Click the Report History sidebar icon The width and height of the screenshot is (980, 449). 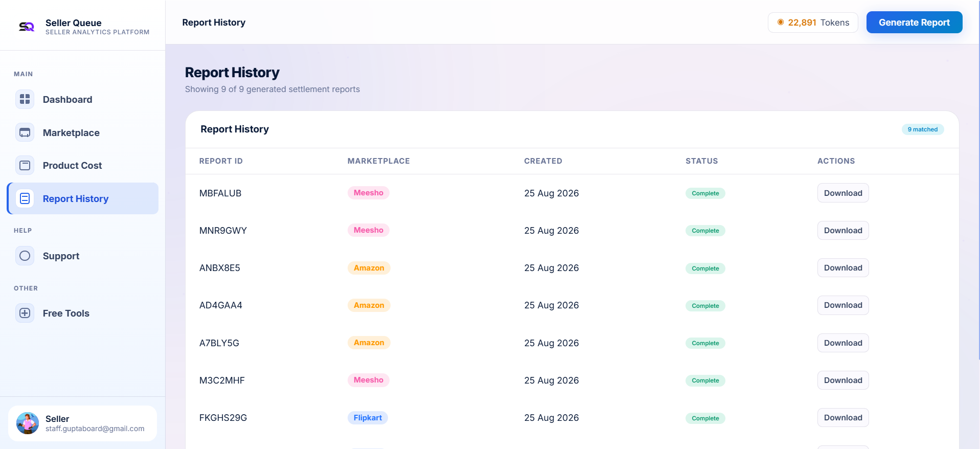[25, 198]
